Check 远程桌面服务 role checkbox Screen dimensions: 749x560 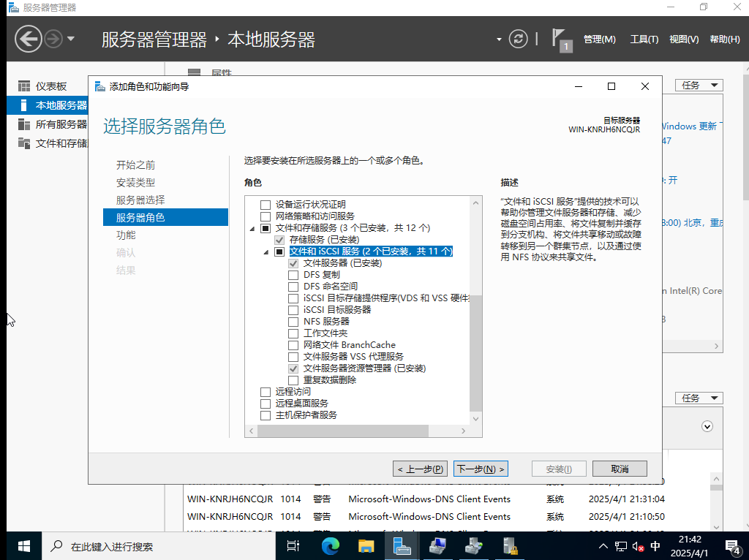[x=266, y=404]
